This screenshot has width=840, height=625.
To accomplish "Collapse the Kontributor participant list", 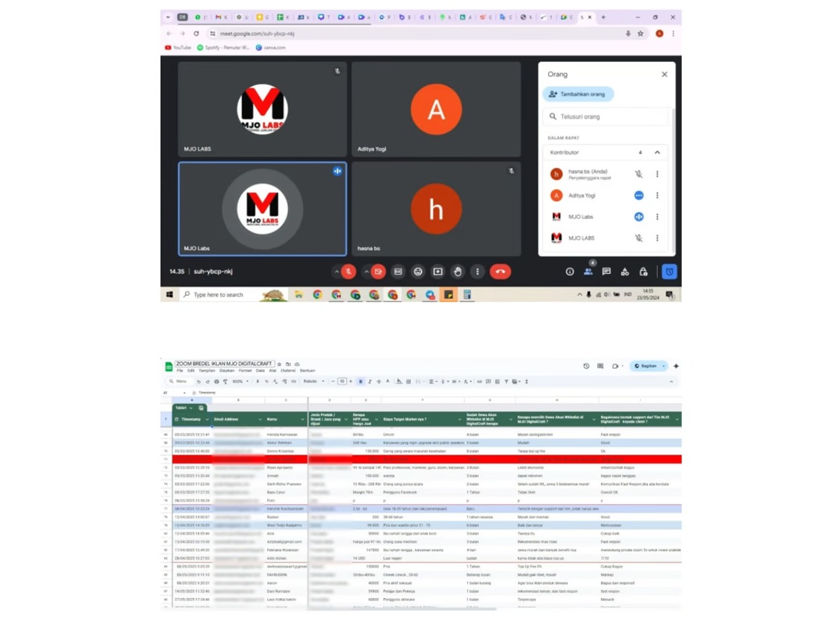I will (657, 152).
